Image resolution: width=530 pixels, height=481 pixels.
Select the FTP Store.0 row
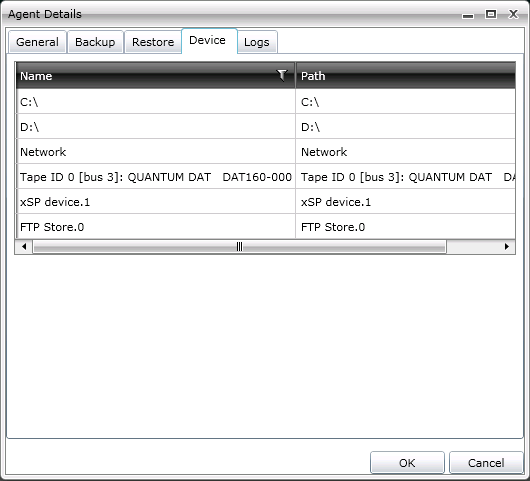click(x=266, y=226)
